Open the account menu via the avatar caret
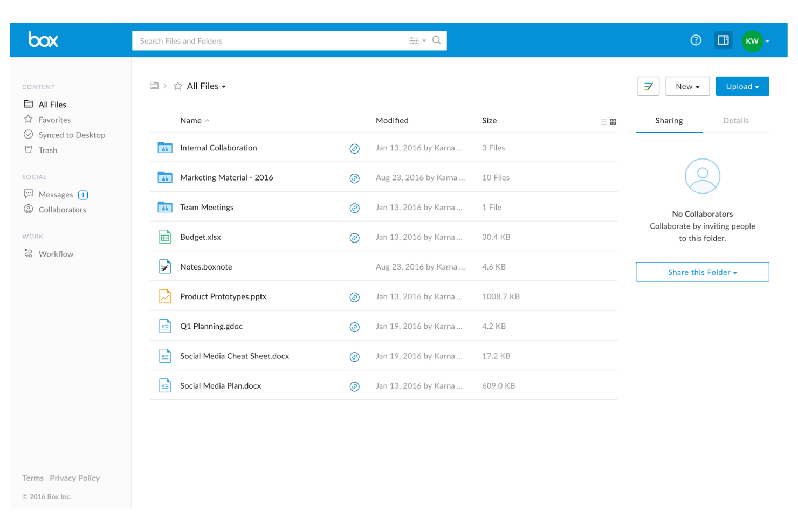 pyautogui.click(x=768, y=41)
